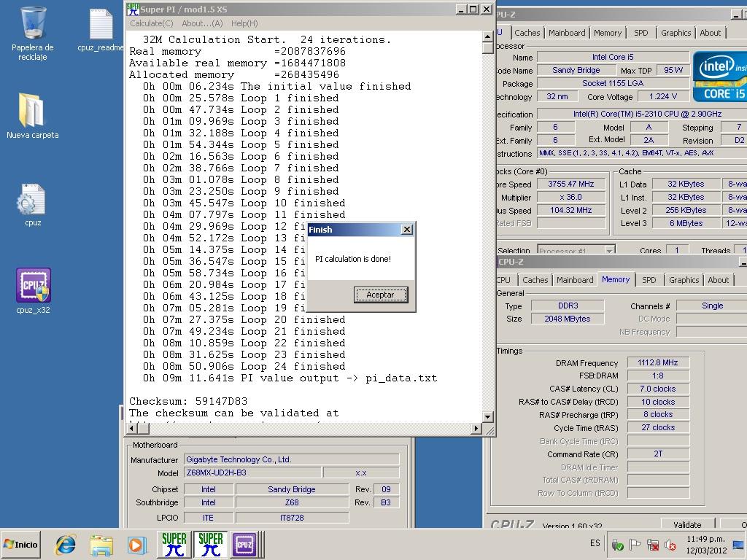
Task: Click Super PI vertical scrollbar down arrow
Action: (488, 416)
